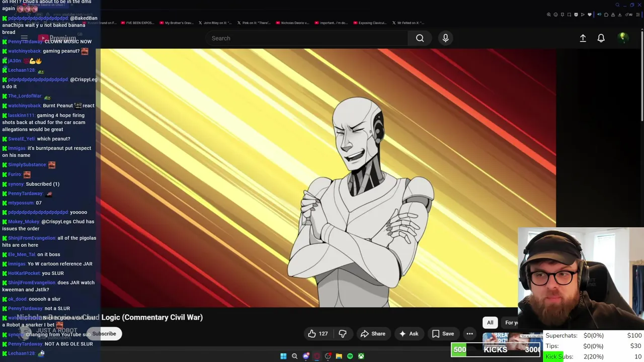Switch to "Exposing Clavicul..." browser tab
This screenshot has width=644, height=362.
tap(369, 23)
